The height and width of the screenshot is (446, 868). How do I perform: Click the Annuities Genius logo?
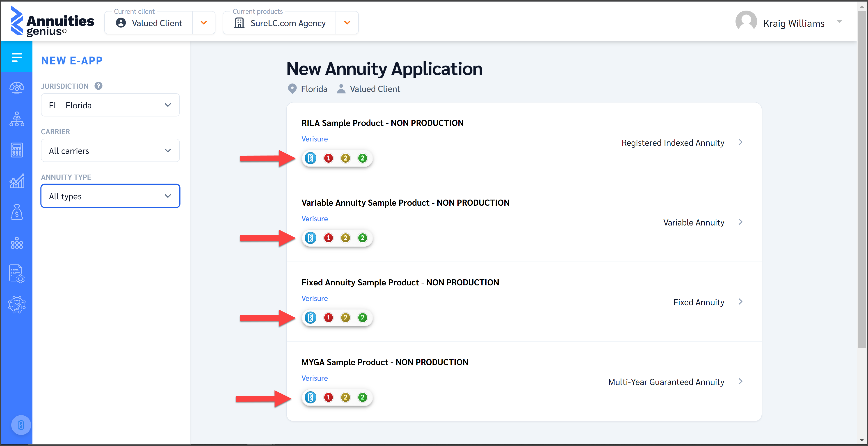(x=53, y=21)
